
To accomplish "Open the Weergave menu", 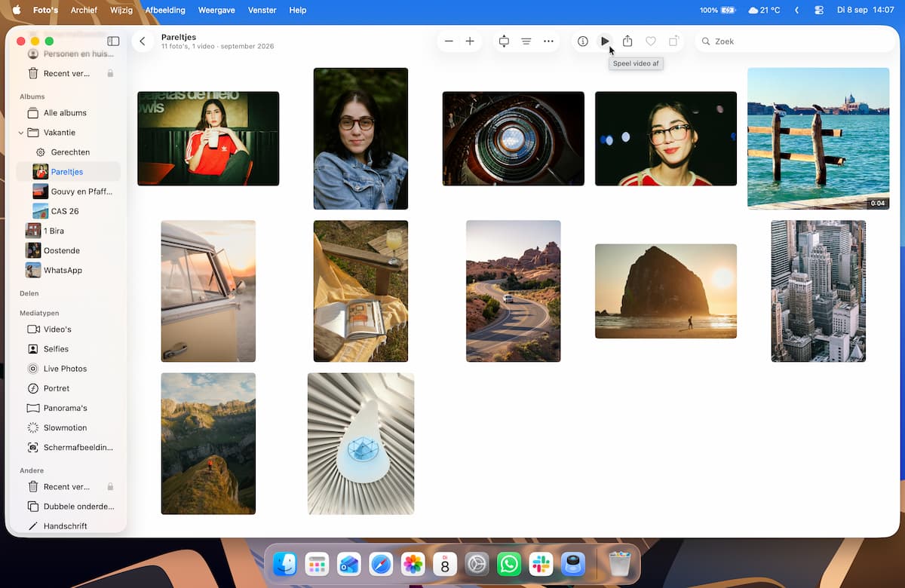I will (216, 11).
